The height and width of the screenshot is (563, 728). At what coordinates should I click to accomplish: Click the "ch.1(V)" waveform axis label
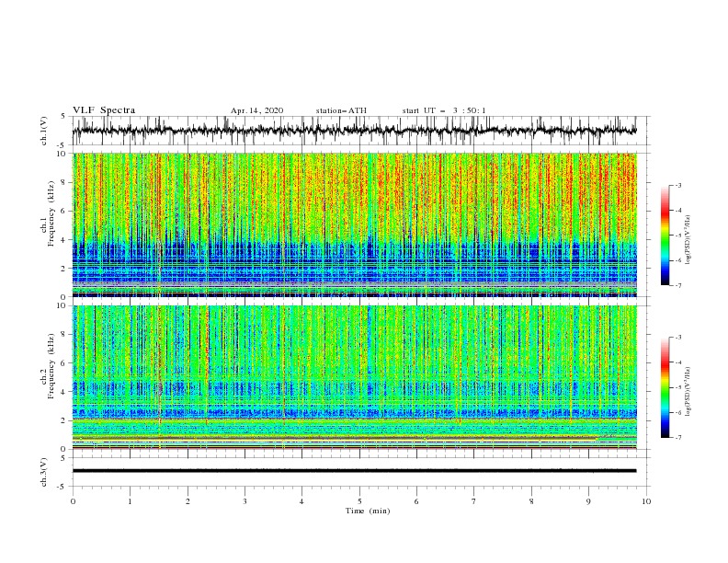coord(44,131)
